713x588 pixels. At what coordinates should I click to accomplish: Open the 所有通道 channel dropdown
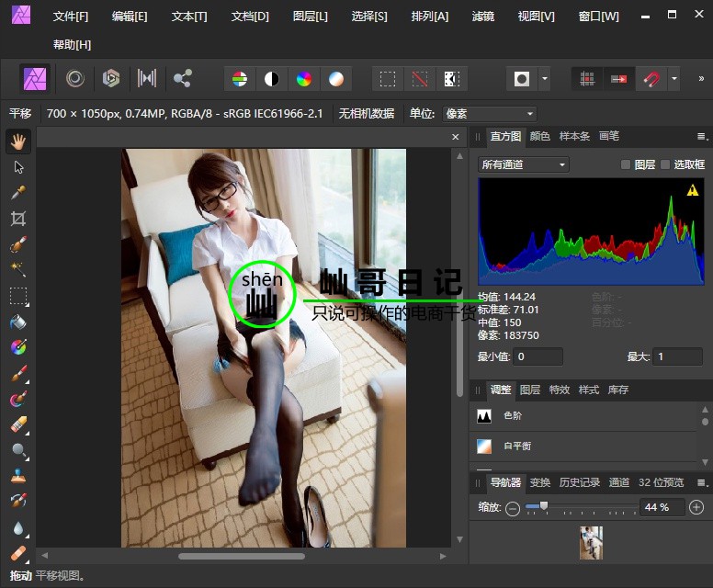click(524, 164)
